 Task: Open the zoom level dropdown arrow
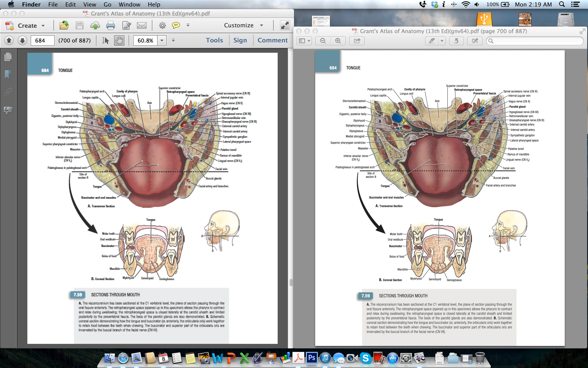tap(162, 40)
